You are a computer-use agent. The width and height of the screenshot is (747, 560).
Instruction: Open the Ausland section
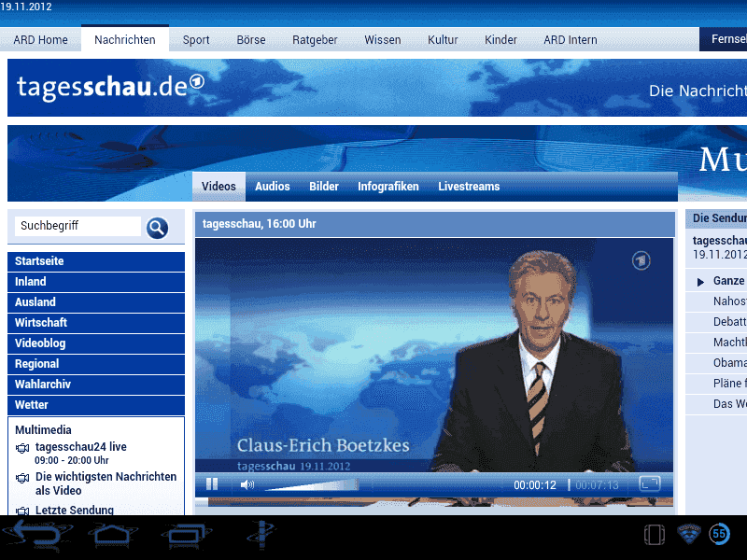[96, 302]
